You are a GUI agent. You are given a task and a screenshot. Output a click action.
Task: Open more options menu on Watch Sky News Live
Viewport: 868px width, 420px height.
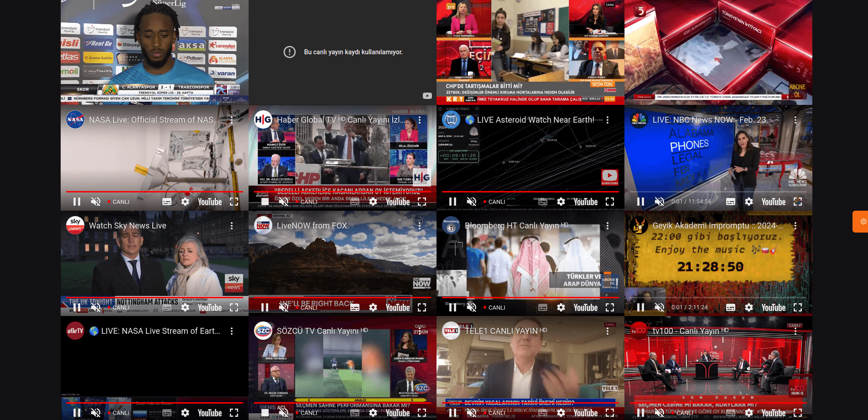[232, 226]
